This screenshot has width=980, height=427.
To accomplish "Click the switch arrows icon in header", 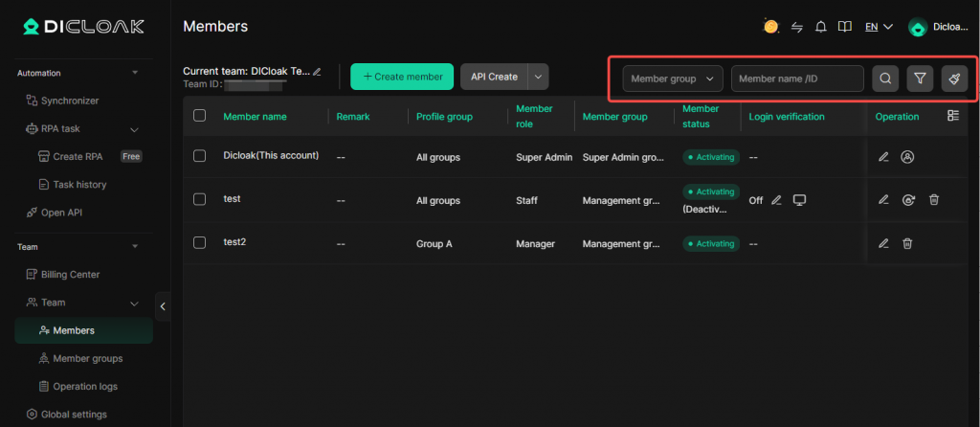I will pyautogui.click(x=797, y=27).
